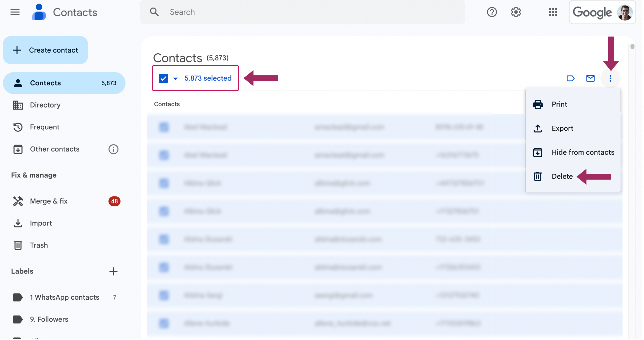Choose Delete from the actions menu
The height and width of the screenshot is (340, 644).
[562, 176]
